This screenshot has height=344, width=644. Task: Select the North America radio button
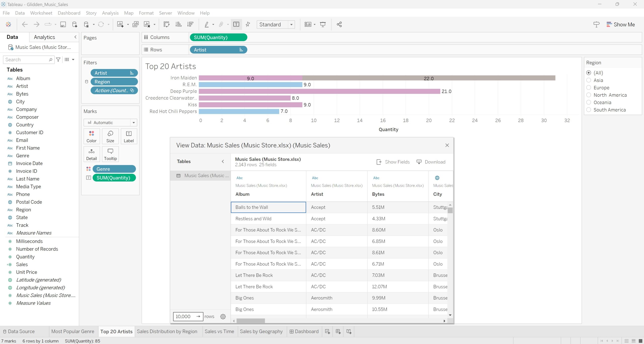point(589,95)
